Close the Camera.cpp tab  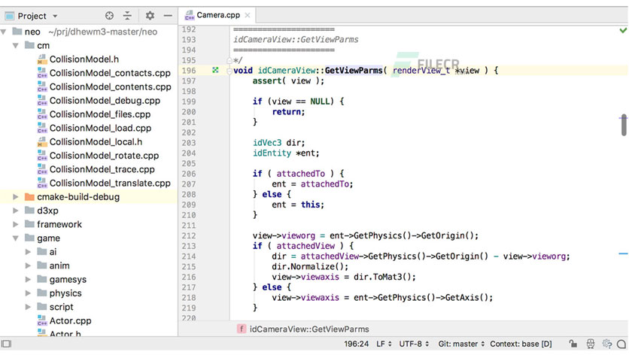(x=247, y=15)
